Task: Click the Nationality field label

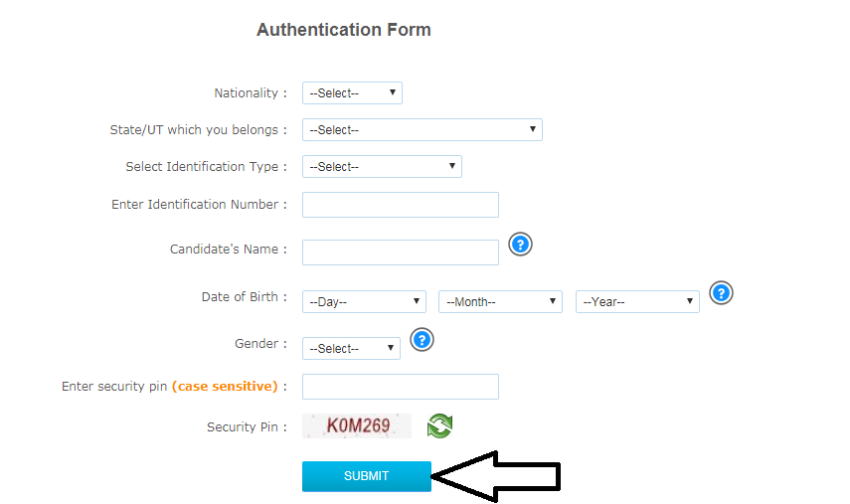Action: point(246,93)
